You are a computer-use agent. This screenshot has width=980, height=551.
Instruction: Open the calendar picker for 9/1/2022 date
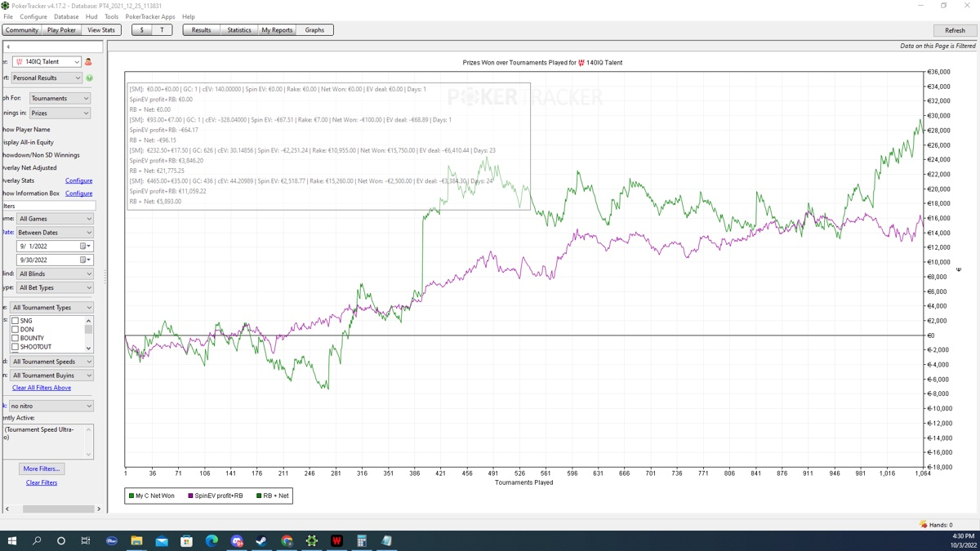84,246
